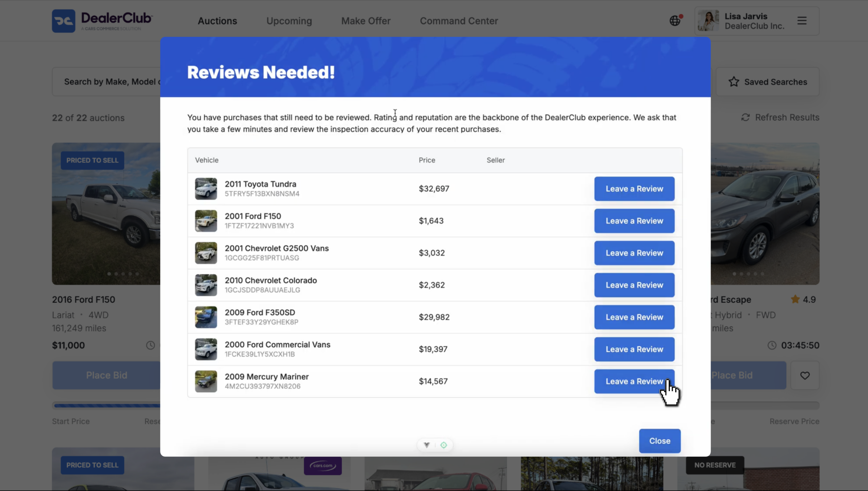The height and width of the screenshot is (491, 868).
Task: Click the 2001 Ford F150 thumbnail image
Action: tap(206, 221)
